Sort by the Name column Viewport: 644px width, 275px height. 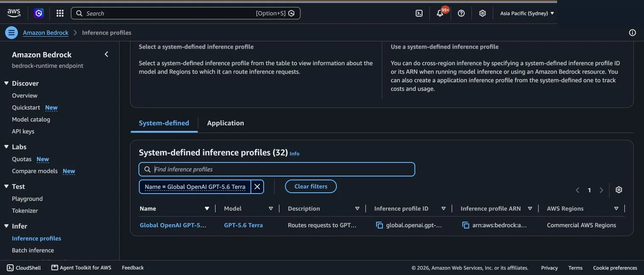point(207,208)
